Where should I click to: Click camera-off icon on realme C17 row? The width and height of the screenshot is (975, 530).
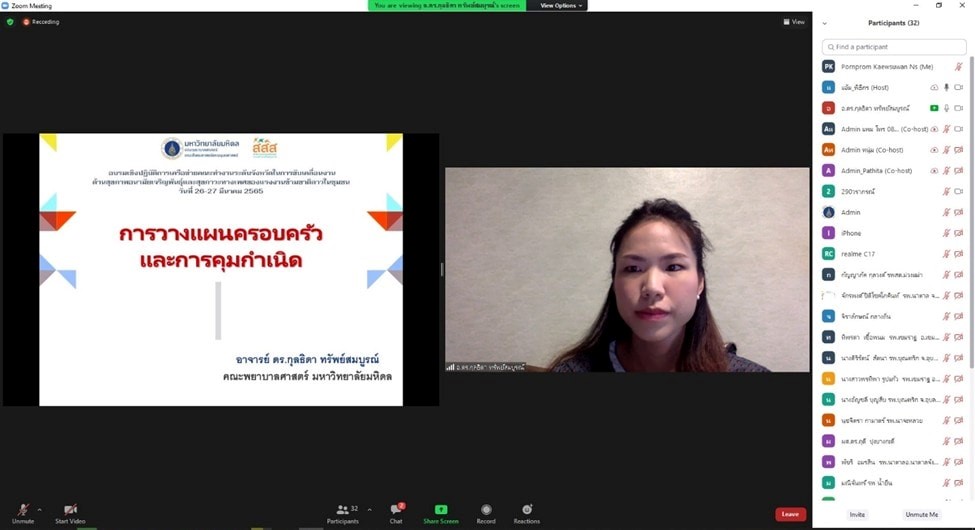click(x=958, y=254)
